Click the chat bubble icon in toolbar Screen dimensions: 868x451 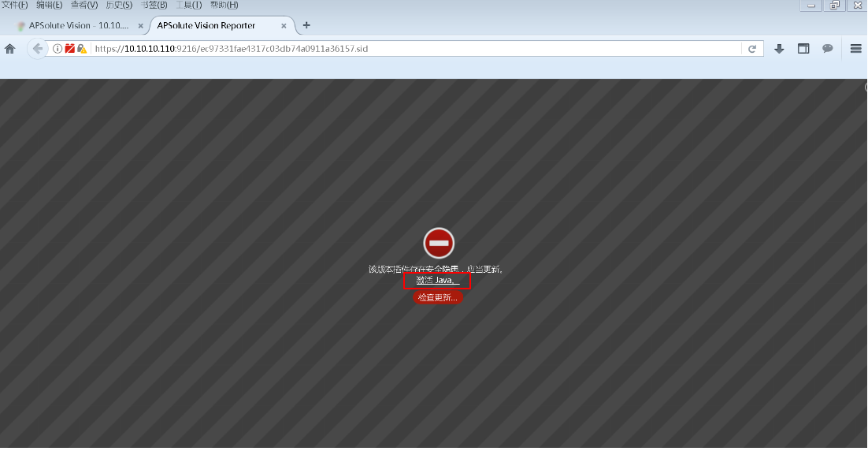(x=828, y=49)
